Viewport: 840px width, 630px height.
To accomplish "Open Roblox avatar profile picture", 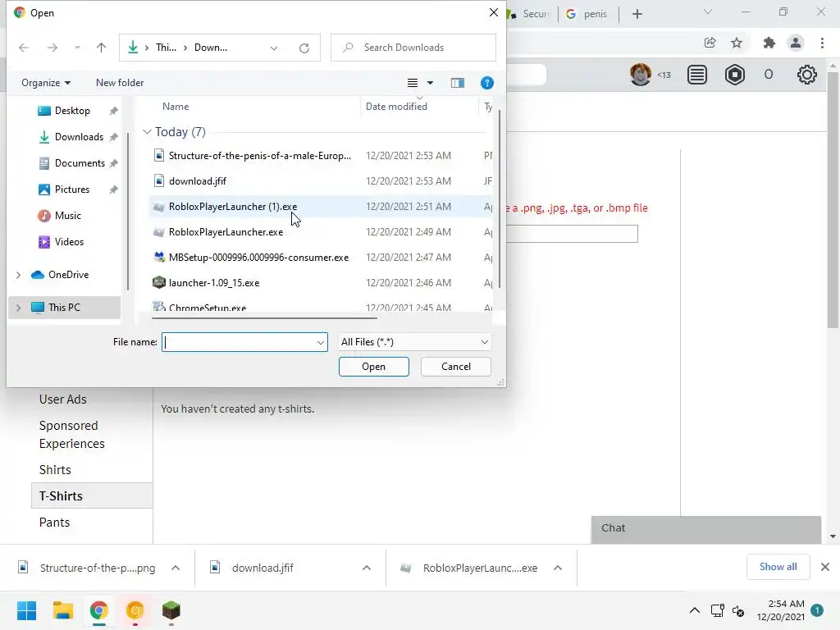I will [640, 75].
